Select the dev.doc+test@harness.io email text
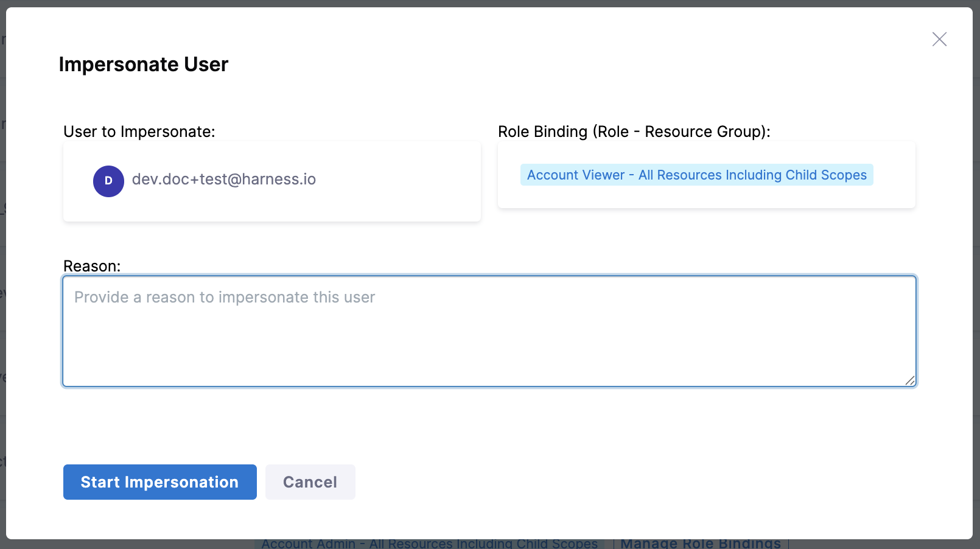Screen dimensions: 980x549 tap(223, 180)
